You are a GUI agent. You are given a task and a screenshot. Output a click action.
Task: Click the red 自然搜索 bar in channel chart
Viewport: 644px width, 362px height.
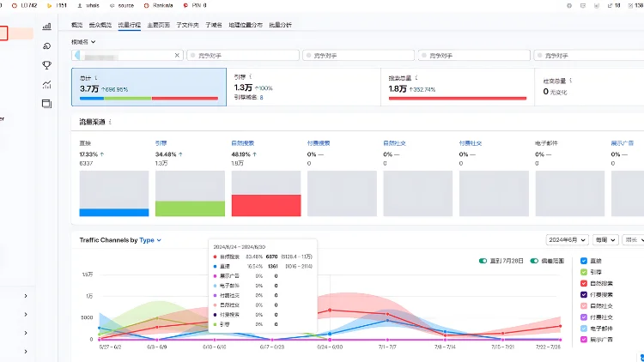pyautogui.click(x=266, y=205)
